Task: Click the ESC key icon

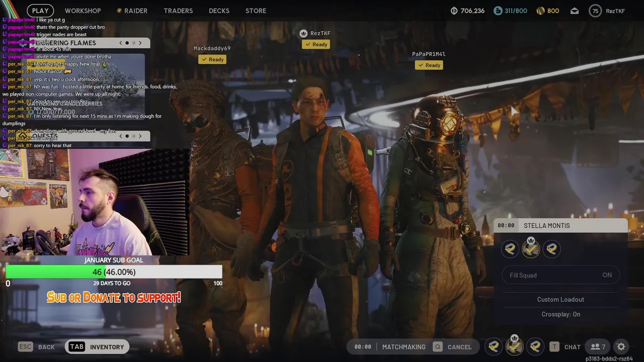Action: pyautogui.click(x=25, y=346)
